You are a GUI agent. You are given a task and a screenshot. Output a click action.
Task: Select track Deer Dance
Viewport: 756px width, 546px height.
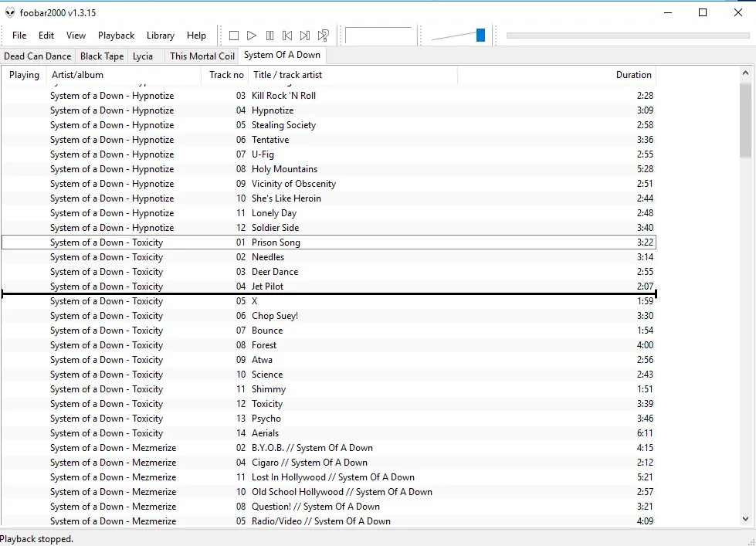[329, 272]
